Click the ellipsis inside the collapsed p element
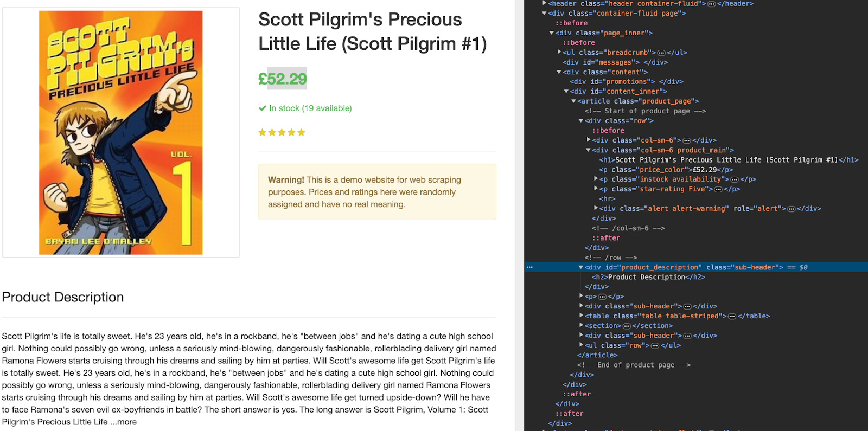 point(602,297)
